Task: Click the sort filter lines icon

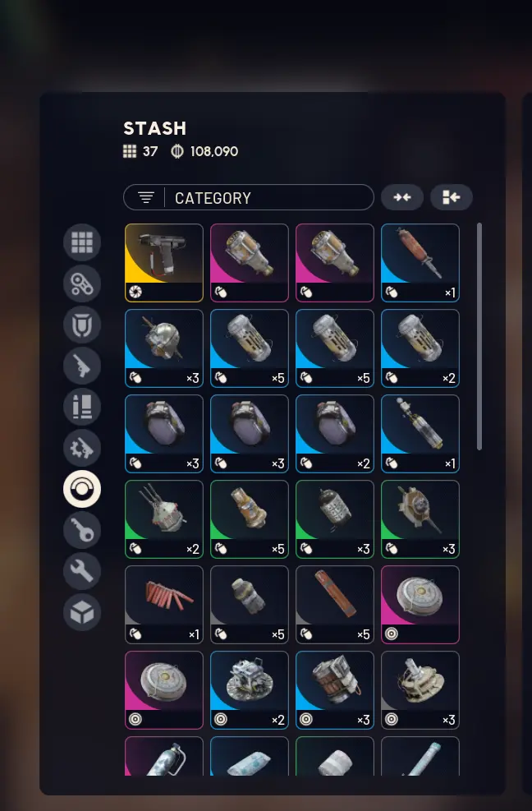Action: pyautogui.click(x=146, y=197)
